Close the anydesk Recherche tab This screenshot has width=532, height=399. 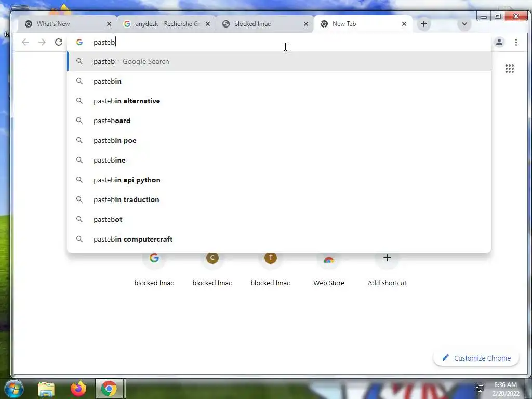point(208,24)
